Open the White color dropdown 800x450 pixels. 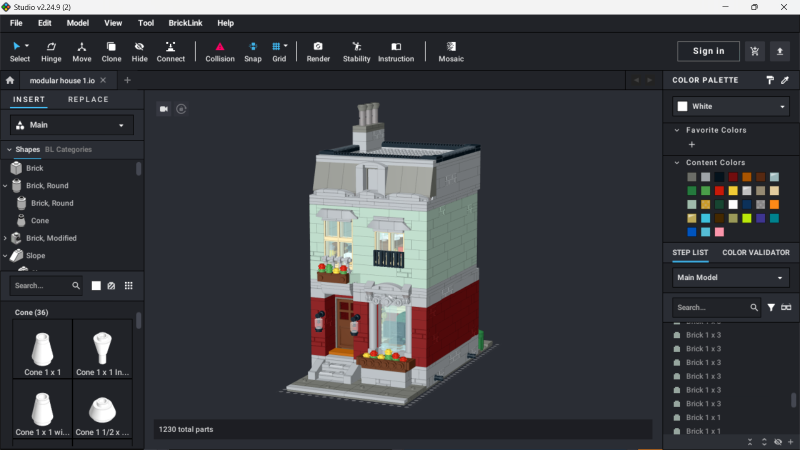pyautogui.click(x=730, y=106)
